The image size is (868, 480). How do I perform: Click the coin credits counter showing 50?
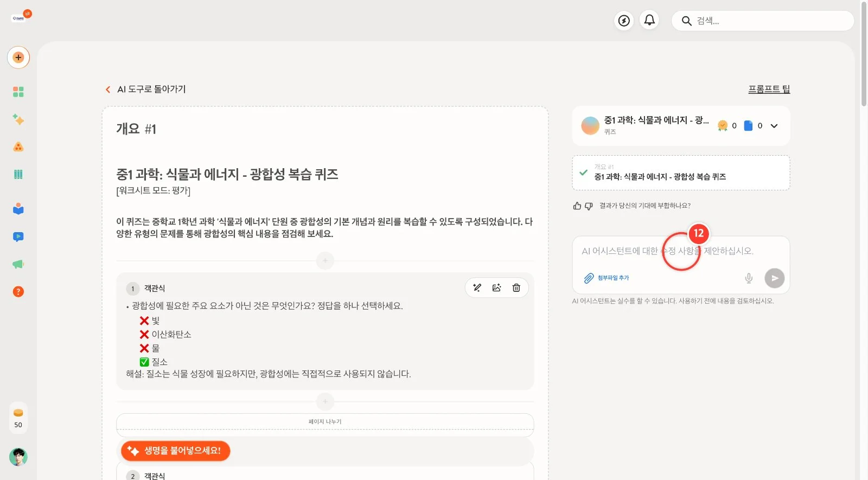click(18, 418)
